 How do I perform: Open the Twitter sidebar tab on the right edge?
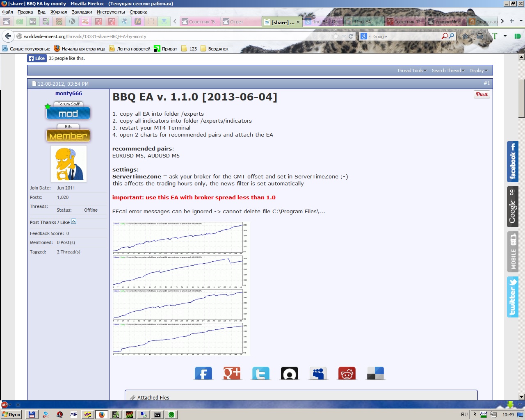[513, 297]
